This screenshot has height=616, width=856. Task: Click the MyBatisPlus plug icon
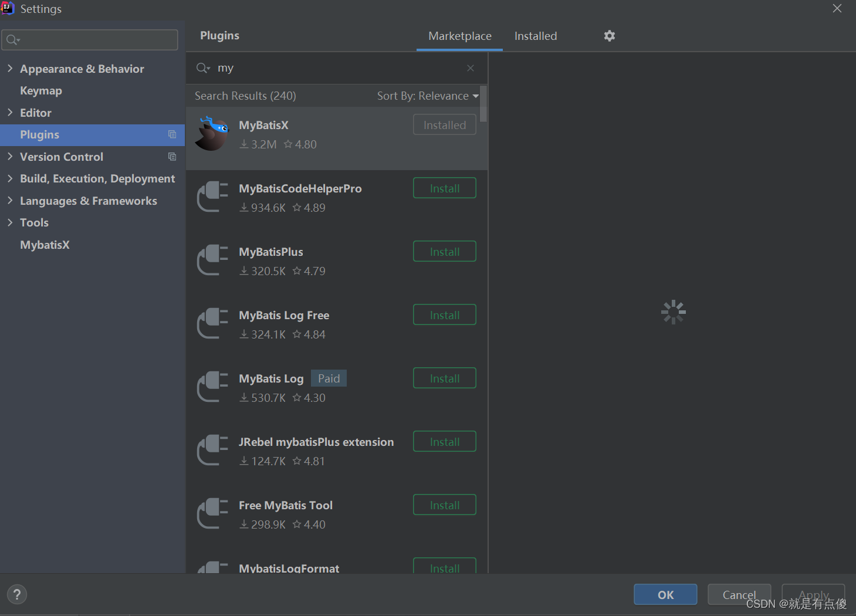pos(212,260)
